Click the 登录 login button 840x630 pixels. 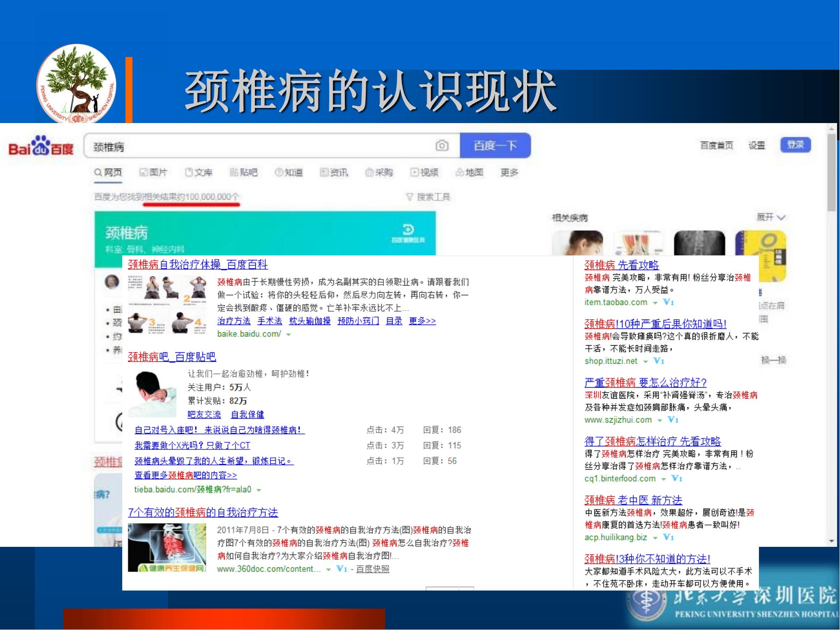point(795,145)
